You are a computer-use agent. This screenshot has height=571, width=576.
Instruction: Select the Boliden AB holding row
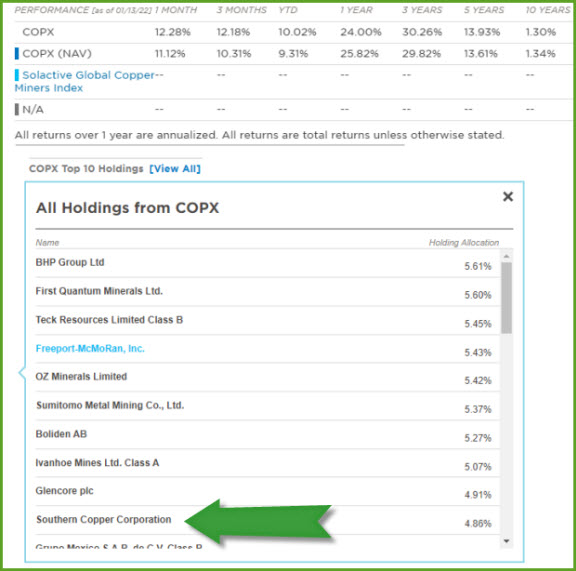pyautogui.click(x=267, y=435)
